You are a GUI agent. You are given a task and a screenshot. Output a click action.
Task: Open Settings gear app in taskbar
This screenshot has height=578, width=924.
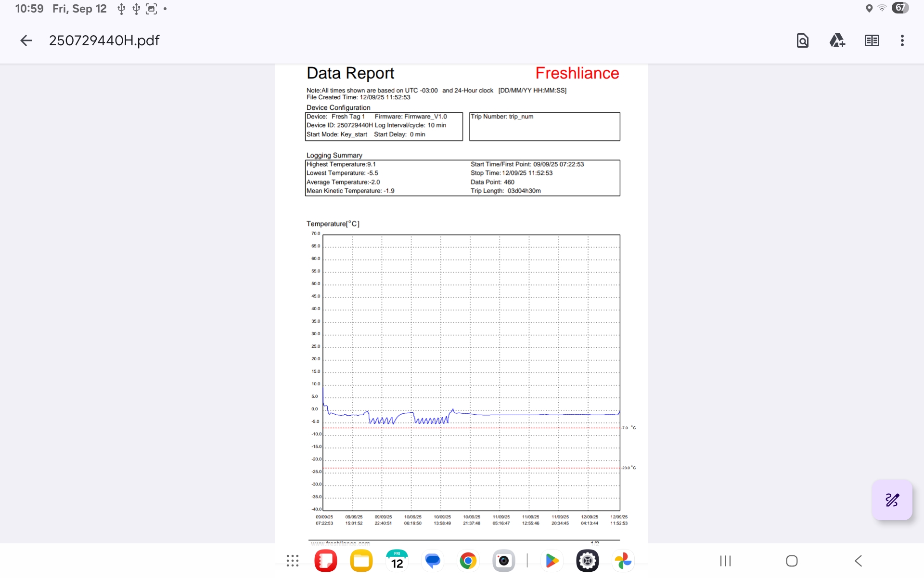(x=587, y=561)
